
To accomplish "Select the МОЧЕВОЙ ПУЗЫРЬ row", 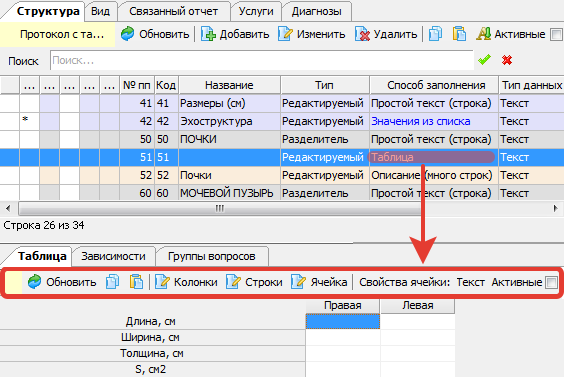I will 282,193.
